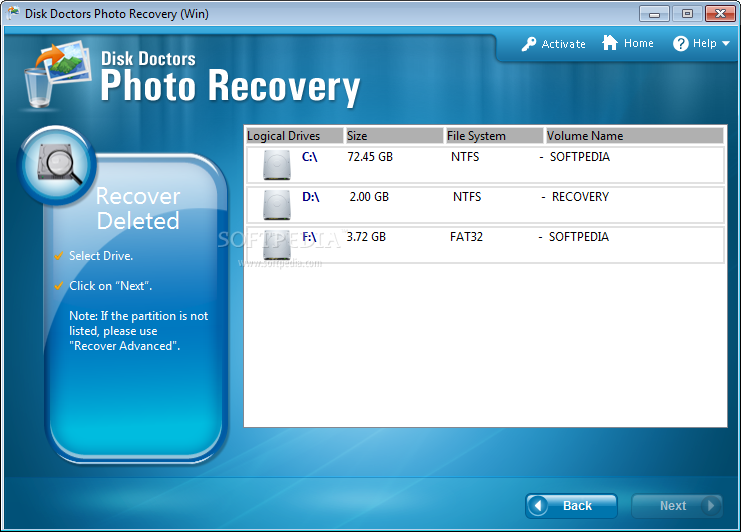This screenshot has height=532, width=741.
Task: Open the Help menu label
Action: (x=705, y=43)
